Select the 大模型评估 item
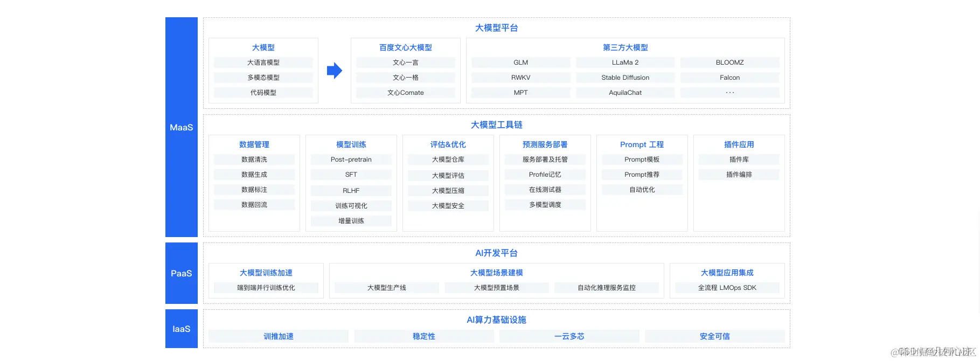Screen dimensions: 980x361 click(x=448, y=176)
